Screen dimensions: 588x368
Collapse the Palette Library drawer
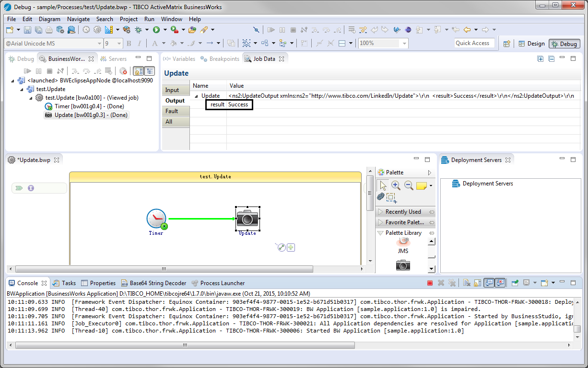coord(406,233)
